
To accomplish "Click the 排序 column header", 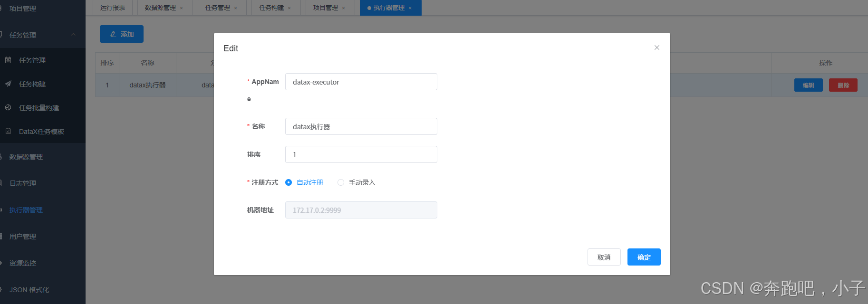I will coord(107,63).
